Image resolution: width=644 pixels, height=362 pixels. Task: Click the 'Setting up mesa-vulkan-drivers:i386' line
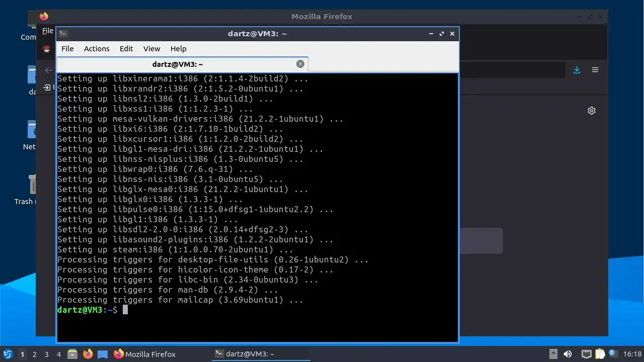200,119
